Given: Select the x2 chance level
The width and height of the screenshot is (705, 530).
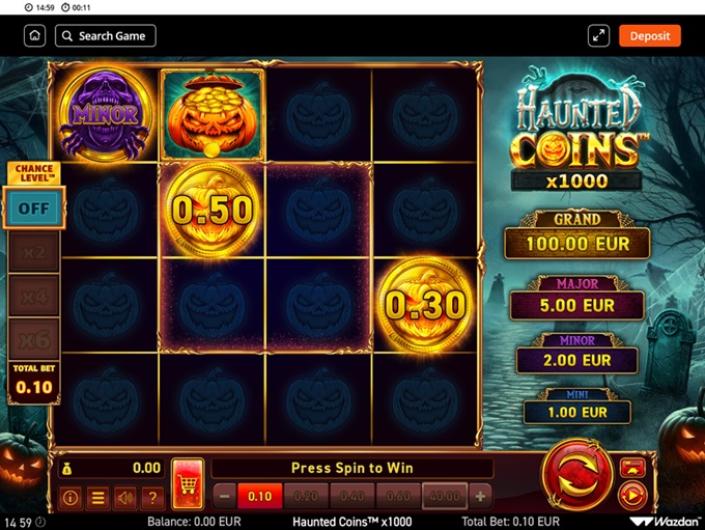Looking at the screenshot, I should coord(34,252).
